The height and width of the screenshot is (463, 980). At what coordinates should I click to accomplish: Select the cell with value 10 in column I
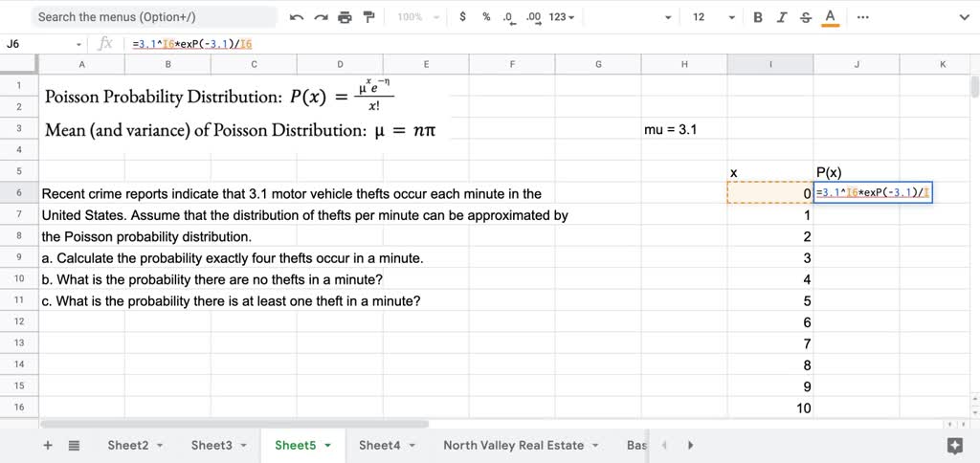770,408
